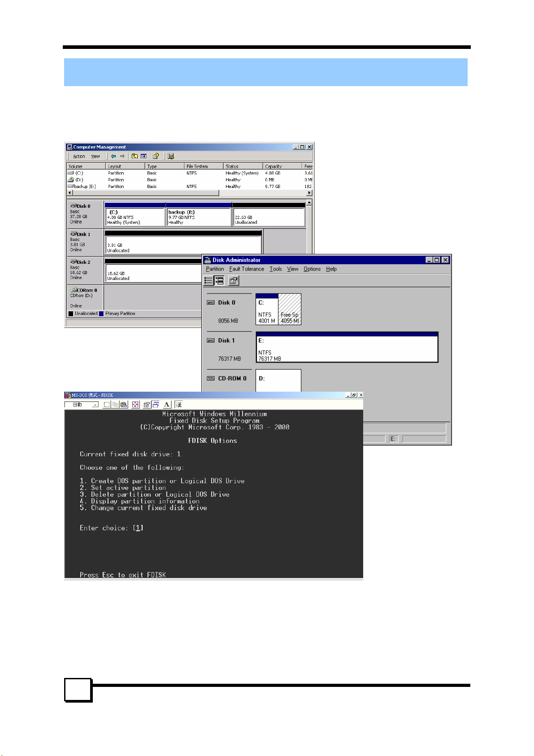
Task: Select the C: NTFS 4001 MB partition
Action: point(267,309)
